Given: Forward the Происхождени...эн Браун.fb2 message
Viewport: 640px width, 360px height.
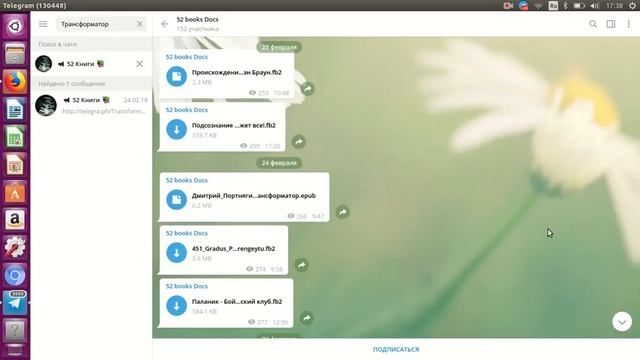Looking at the screenshot, I should click(x=308, y=89).
